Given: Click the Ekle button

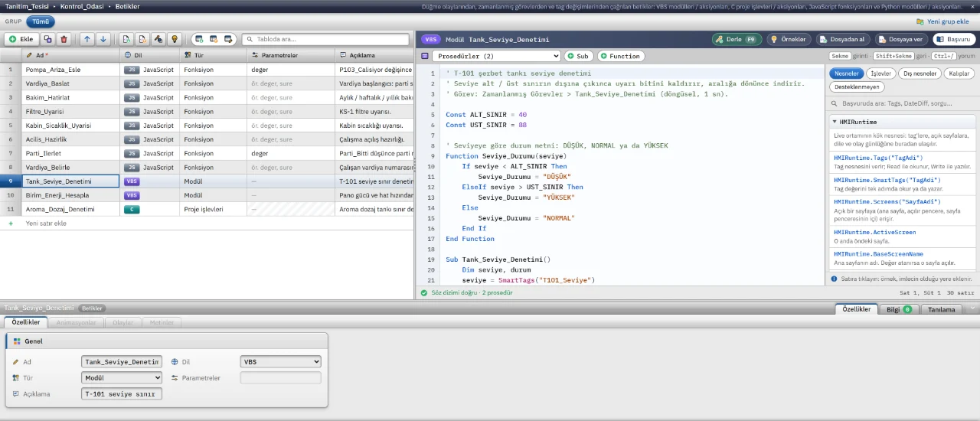Looking at the screenshot, I should tap(21, 39).
